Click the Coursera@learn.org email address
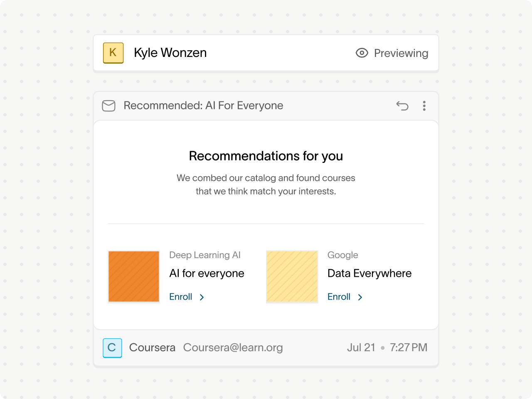 coord(233,347)
